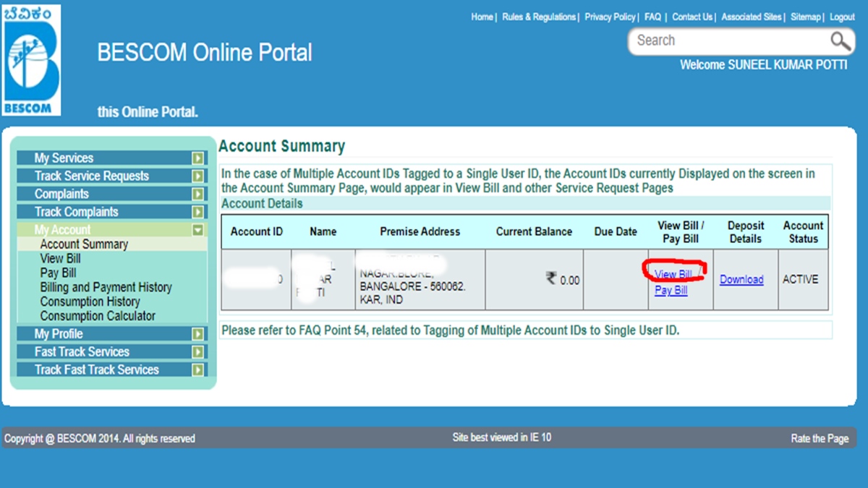The image size is (868, 488).
Task: Click the FAQ Point 54 note text
Action: click(x=450, y=330)
